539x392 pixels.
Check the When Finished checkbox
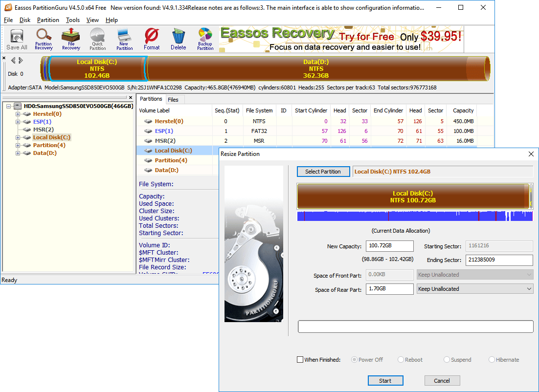[x=300, y=360]
